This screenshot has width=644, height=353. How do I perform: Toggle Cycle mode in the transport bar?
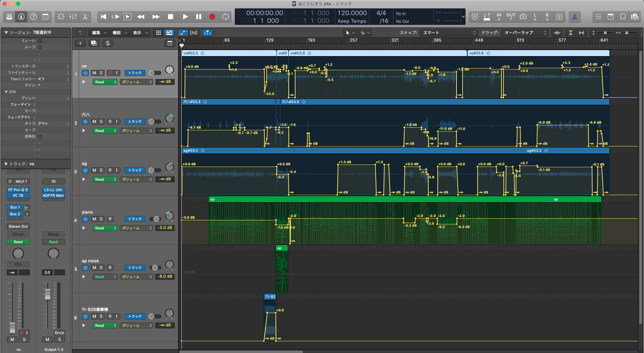click(x=225, y=16)
